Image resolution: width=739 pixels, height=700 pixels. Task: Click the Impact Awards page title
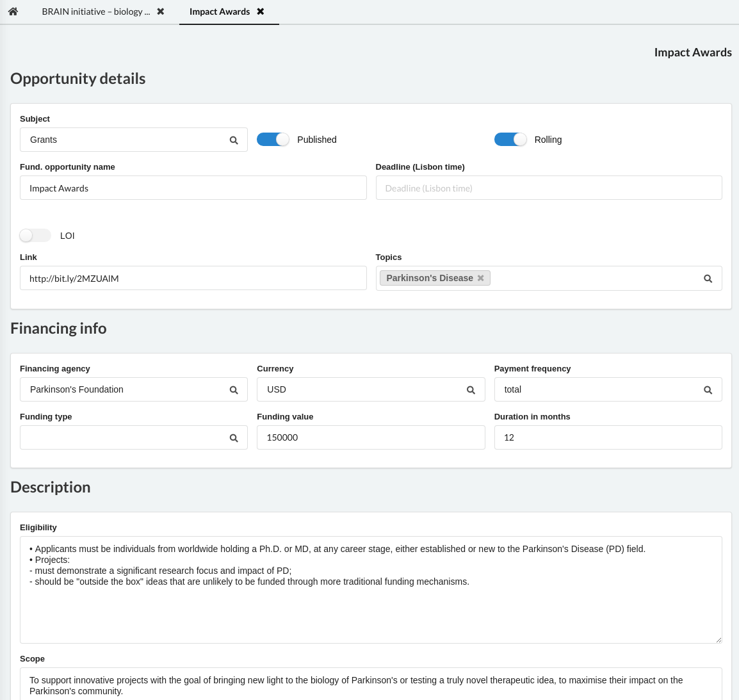(x=693, y=53)
